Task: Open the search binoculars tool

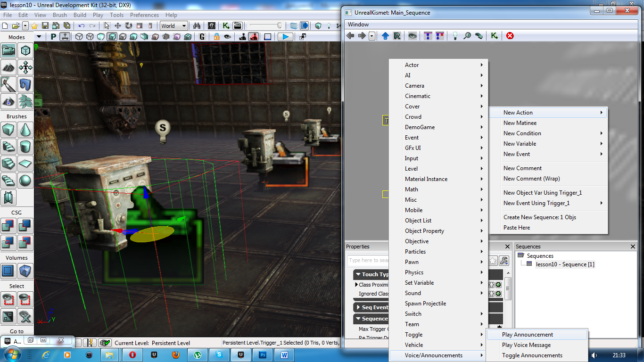Action: coord(198,26)
